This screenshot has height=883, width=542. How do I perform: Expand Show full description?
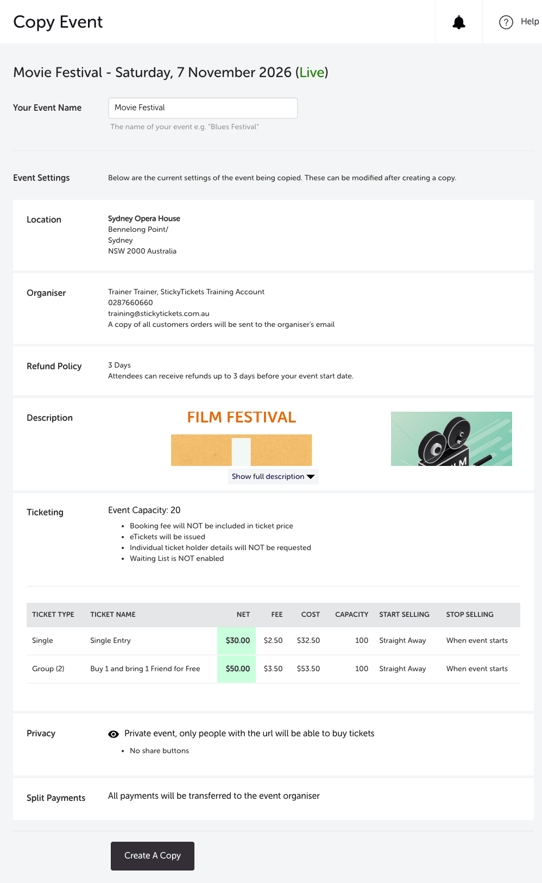click(273, 476)
